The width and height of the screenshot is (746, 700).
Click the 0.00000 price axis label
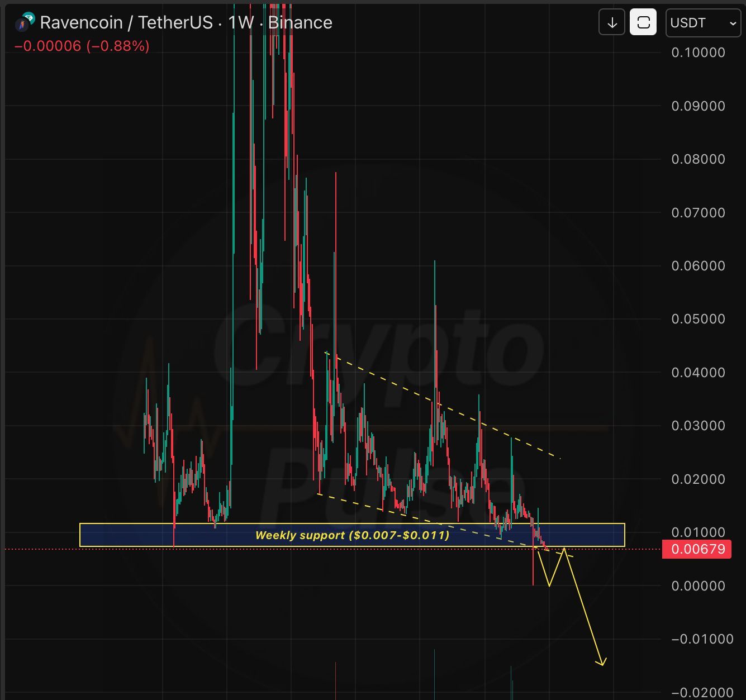coord(698,586)
